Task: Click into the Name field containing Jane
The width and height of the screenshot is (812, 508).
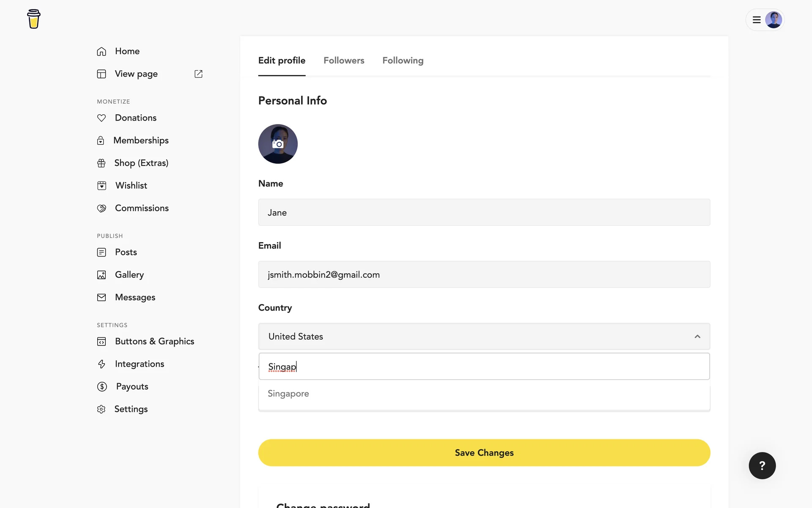Action: (x=484, y=213)
